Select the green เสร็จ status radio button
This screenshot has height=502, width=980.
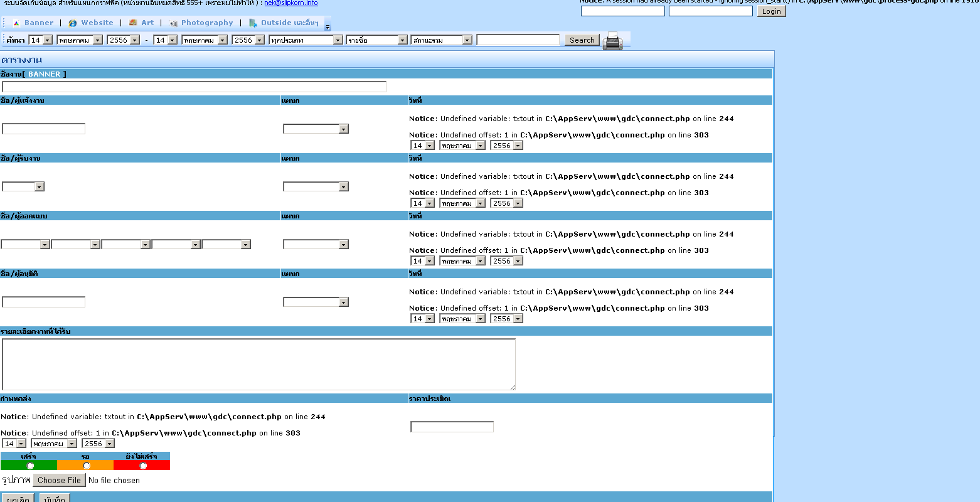pos(30,466)
